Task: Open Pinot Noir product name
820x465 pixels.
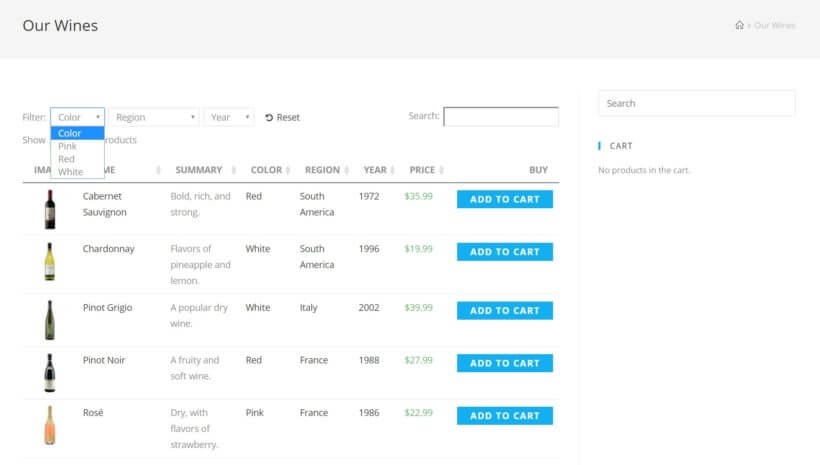Action: pos(104,360)
